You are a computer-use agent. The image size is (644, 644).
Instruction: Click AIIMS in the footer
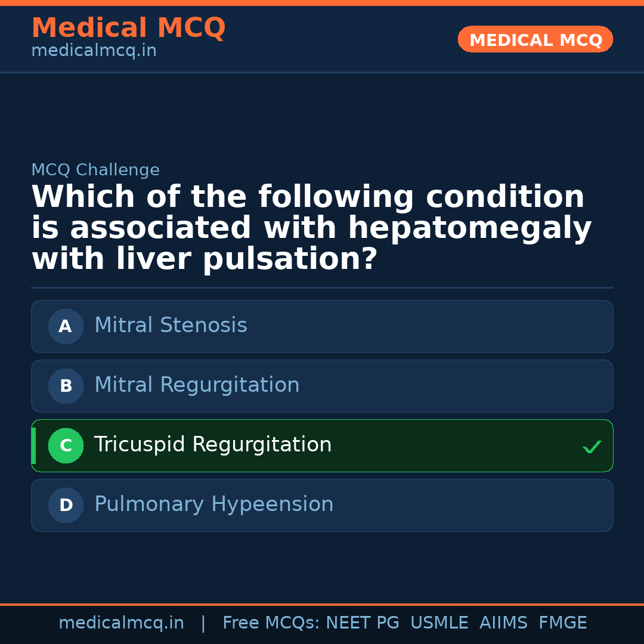click(503, 623)
